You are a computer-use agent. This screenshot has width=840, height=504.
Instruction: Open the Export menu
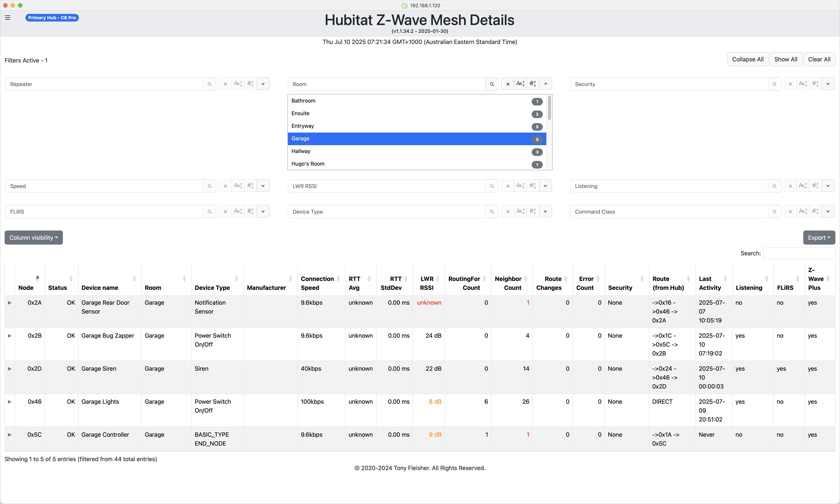pyautogui.click(x=819, y=237)
